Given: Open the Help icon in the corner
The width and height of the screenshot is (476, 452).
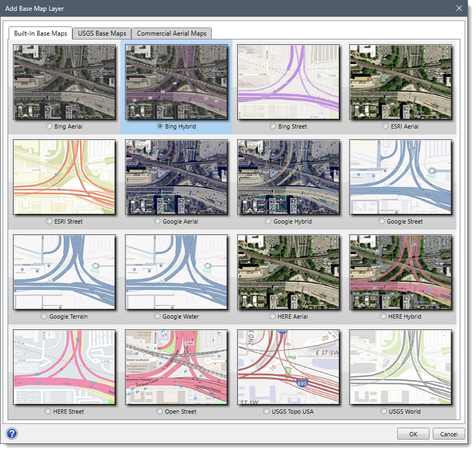Looking at the screenshot, I should coord(11,434).
